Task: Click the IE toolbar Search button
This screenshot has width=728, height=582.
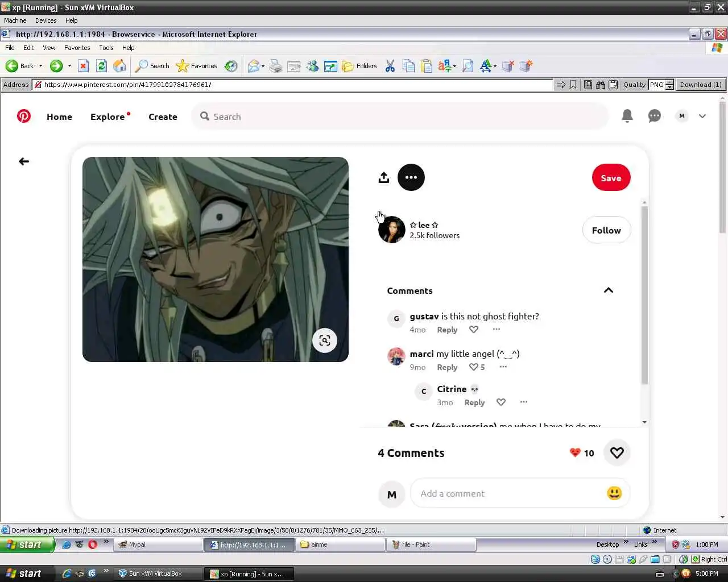Action: 152,66
